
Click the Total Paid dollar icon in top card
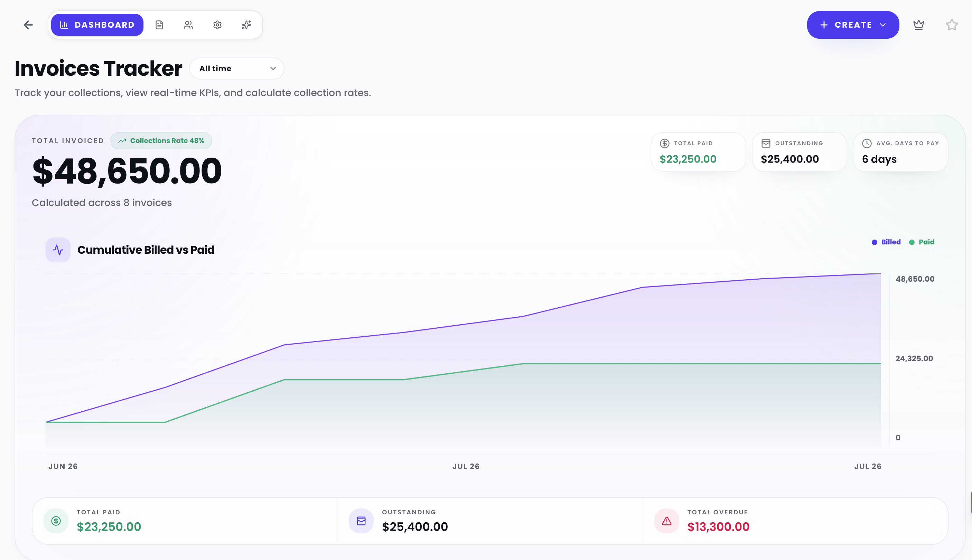click(x=664, y=143)
